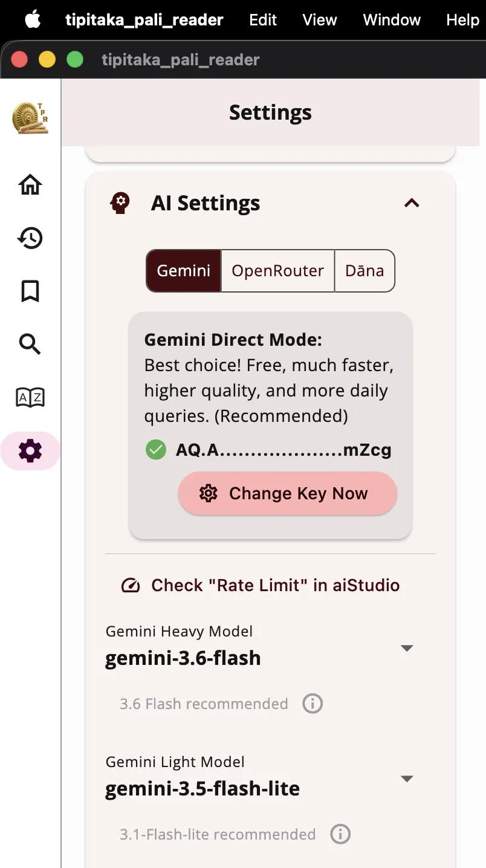This screenshot has height=868, width=486.
Task: Collapse the AI Settings section
Action: click(412, 203)
